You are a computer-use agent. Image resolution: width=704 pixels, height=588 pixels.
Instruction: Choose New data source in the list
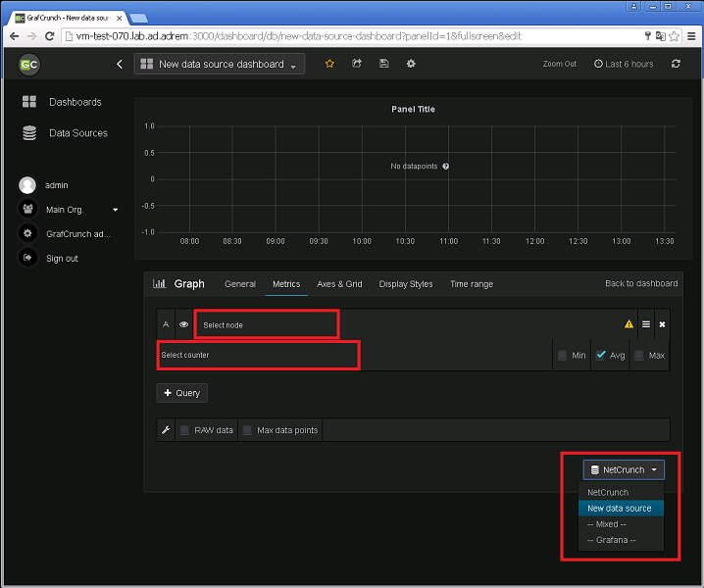[621, 508]
